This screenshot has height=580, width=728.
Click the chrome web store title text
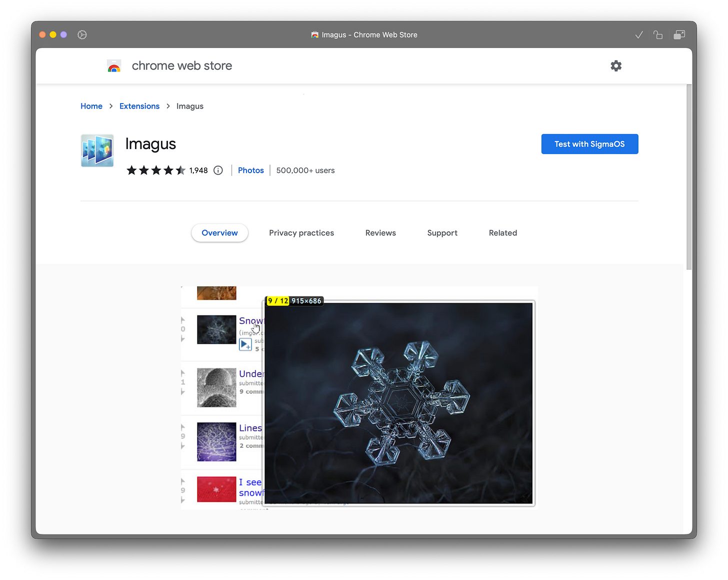[182, 66]
